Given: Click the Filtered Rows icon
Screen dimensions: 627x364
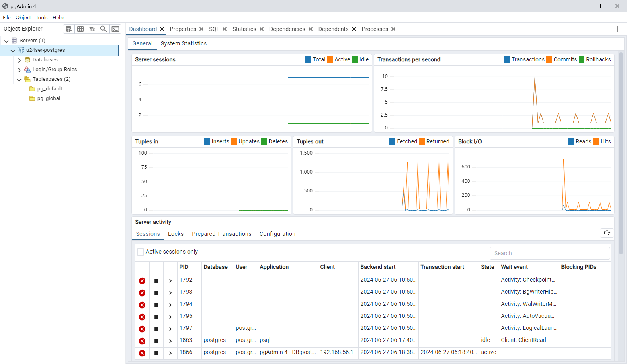Looking at the screenshot, I should [92, 29].
